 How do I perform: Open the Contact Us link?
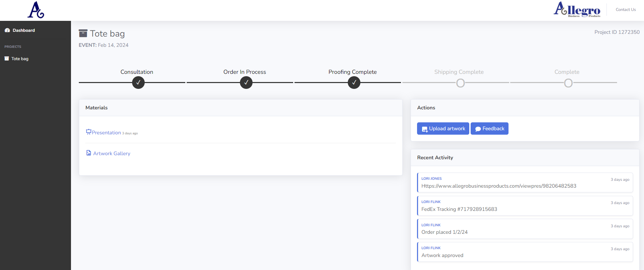pos(626,10)
